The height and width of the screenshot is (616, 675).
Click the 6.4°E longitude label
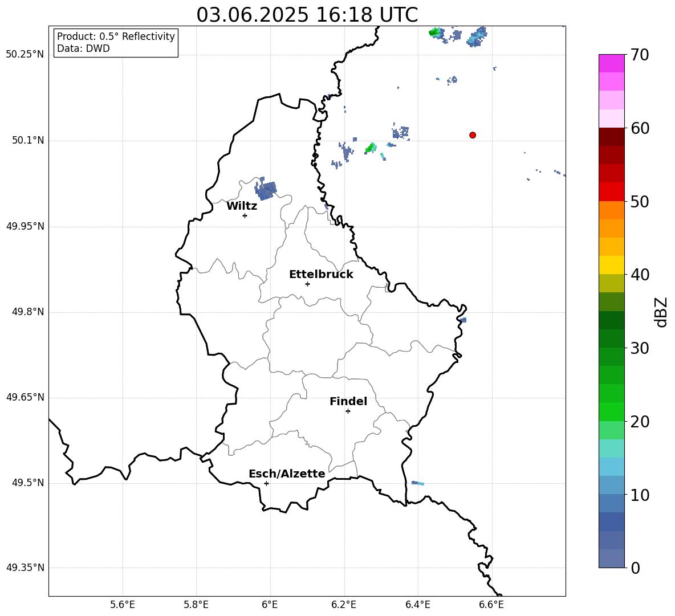[417, 605]
